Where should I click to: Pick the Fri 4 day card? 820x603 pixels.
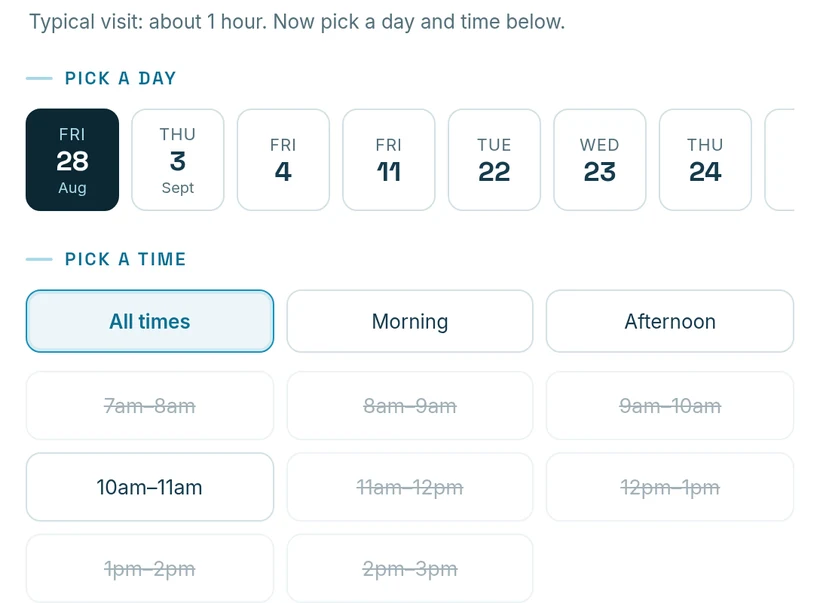point(283,160)
